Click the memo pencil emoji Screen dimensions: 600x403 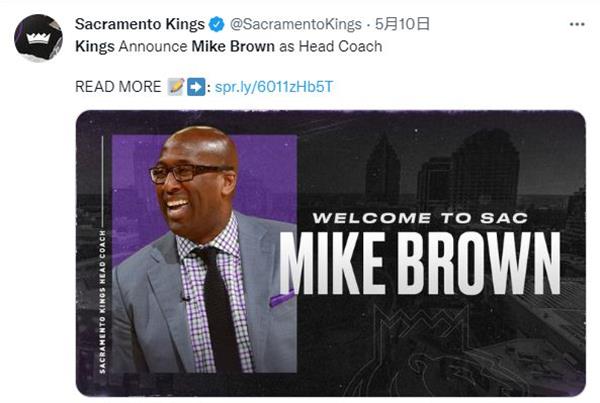[x=176, y=86]
